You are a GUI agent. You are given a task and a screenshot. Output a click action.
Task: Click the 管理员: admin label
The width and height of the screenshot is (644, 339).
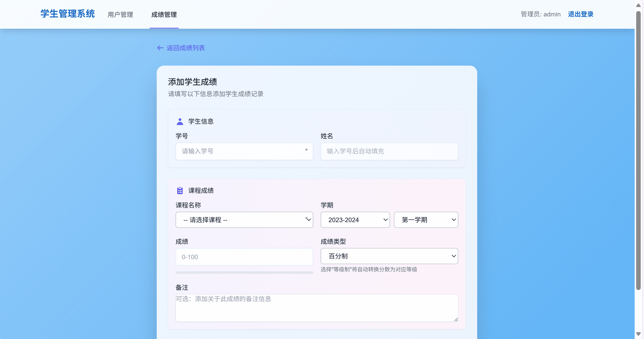pos(540,14)
